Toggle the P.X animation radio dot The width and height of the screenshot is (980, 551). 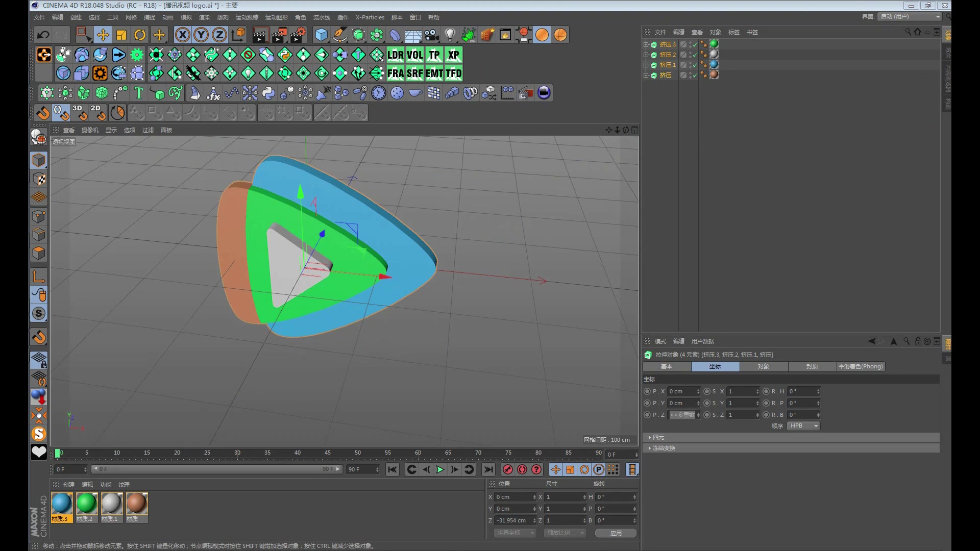pyautogui.click(x=647, y=391)
